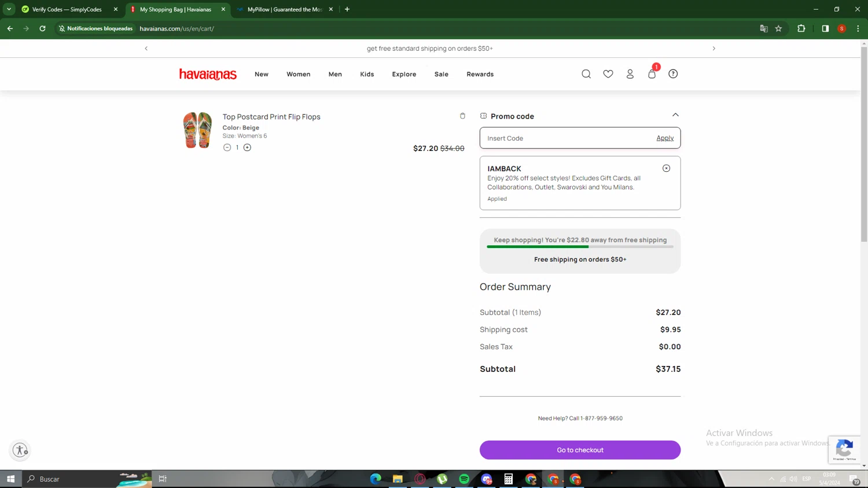Click Notificaciones bloqueadas chip
Image resolution: width=868 pixels, height=488 pixels.
point(96,28)
